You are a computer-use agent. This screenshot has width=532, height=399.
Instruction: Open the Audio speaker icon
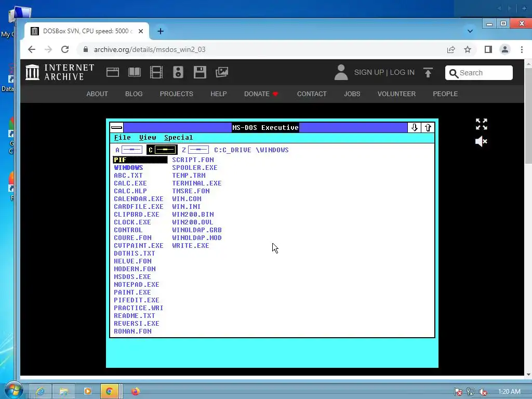[178, 72]
